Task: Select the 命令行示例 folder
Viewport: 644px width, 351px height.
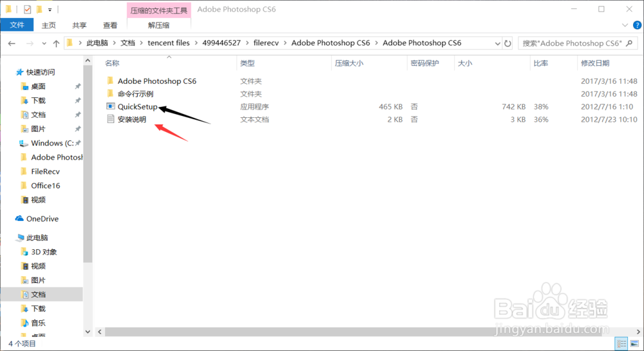Action: tap(135, 94)
